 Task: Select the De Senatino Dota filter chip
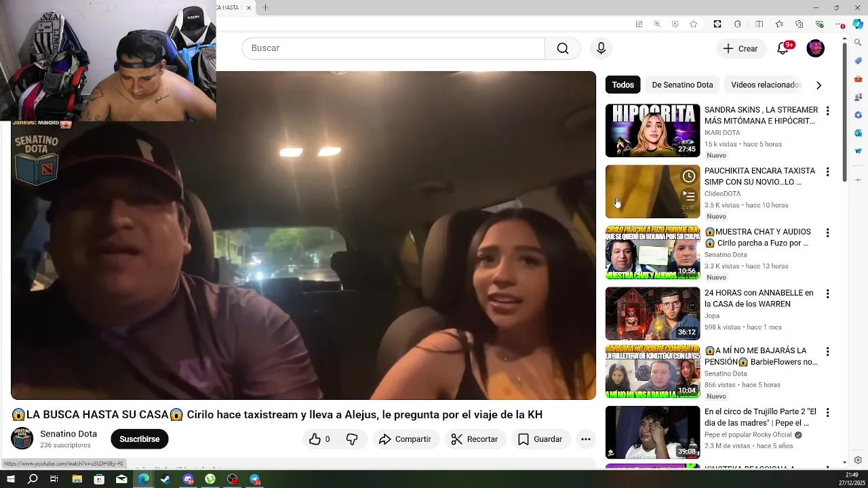682,85
